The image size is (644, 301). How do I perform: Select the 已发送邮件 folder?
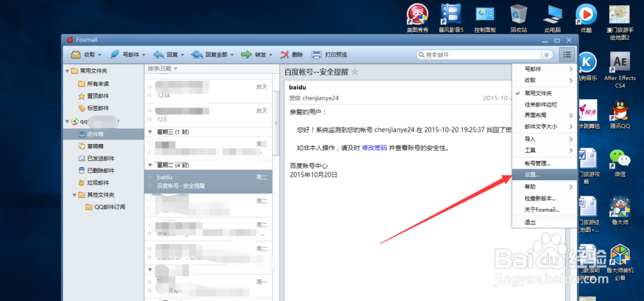[96, 158]
